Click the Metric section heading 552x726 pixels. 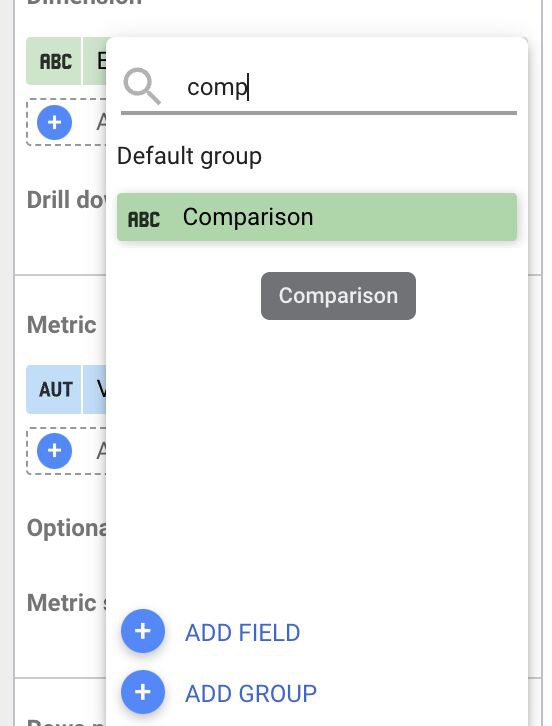tap(62, 325)
